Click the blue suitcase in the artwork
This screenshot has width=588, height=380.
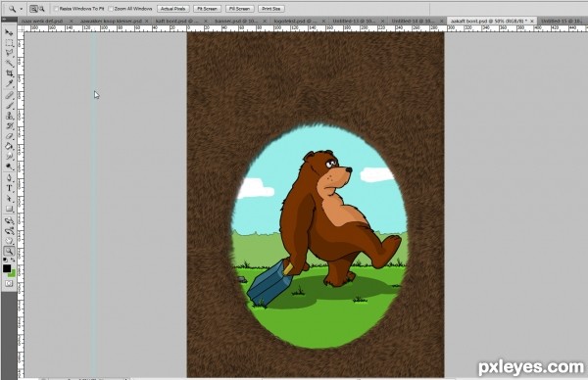click(x=269, y=284)
